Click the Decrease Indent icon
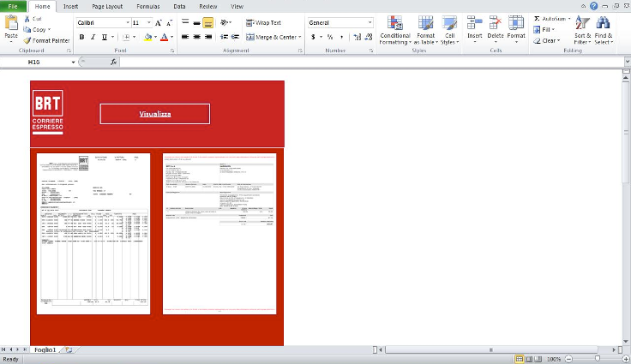The height and width of the screenshot is (364, 631). coord(224,37)
